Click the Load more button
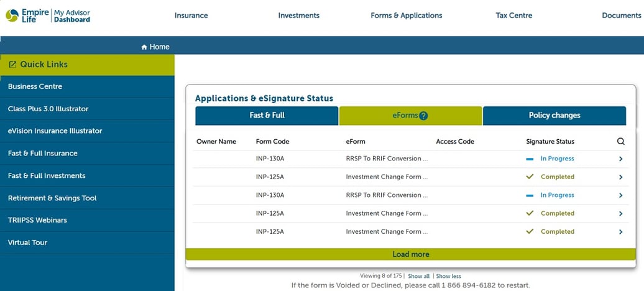This screenshot has height=291, width=644. point(411,254)
